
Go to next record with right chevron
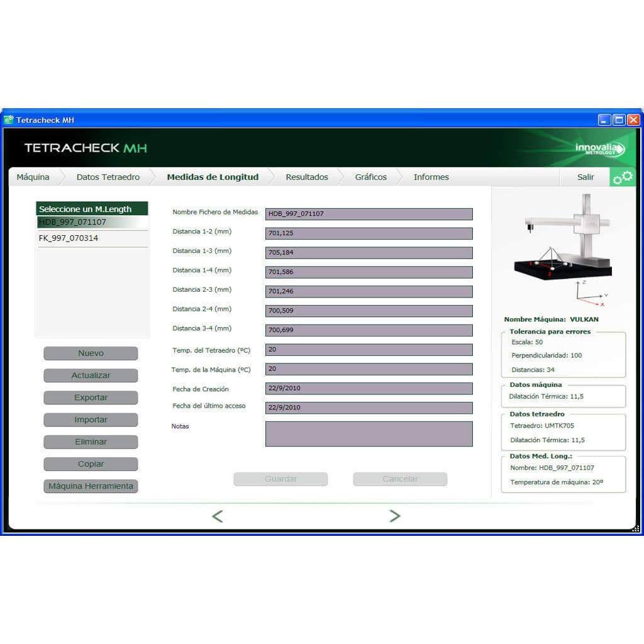coord(395,515)
